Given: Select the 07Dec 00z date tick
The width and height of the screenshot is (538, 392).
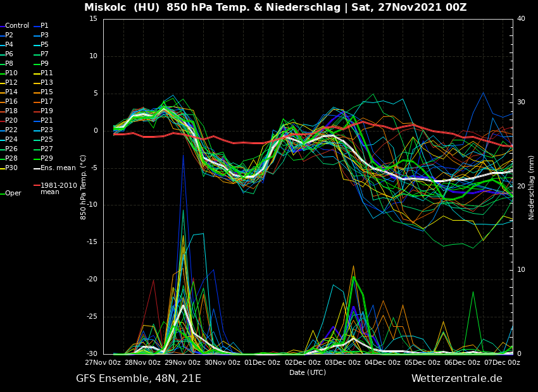Looking at the screenshot, I should click(x=503, y=363).
